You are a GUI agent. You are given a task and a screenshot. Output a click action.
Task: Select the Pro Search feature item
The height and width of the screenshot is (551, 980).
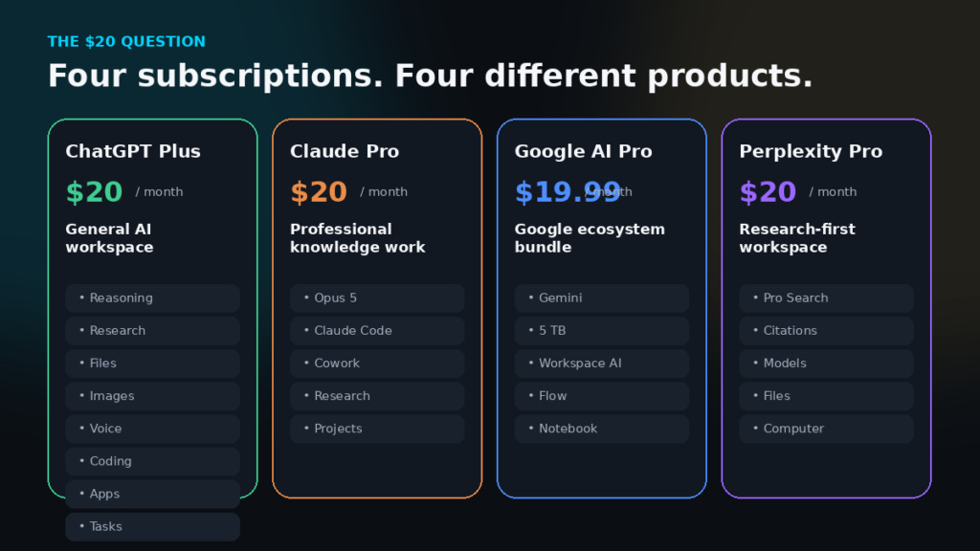[x=826, y=298]
